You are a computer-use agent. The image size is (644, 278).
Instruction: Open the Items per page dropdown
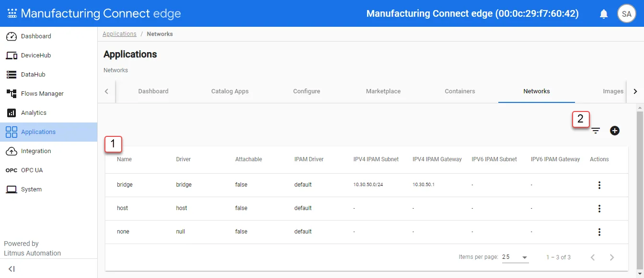[x=515, y=257]
